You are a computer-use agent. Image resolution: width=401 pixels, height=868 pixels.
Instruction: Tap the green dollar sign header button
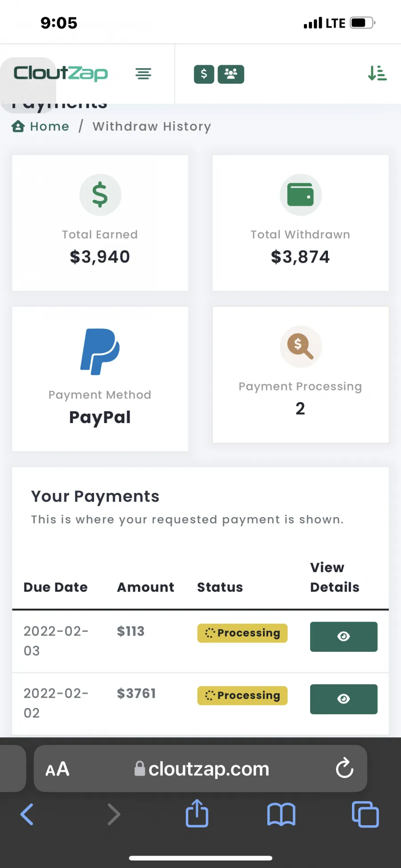click(x=204, y=74)
